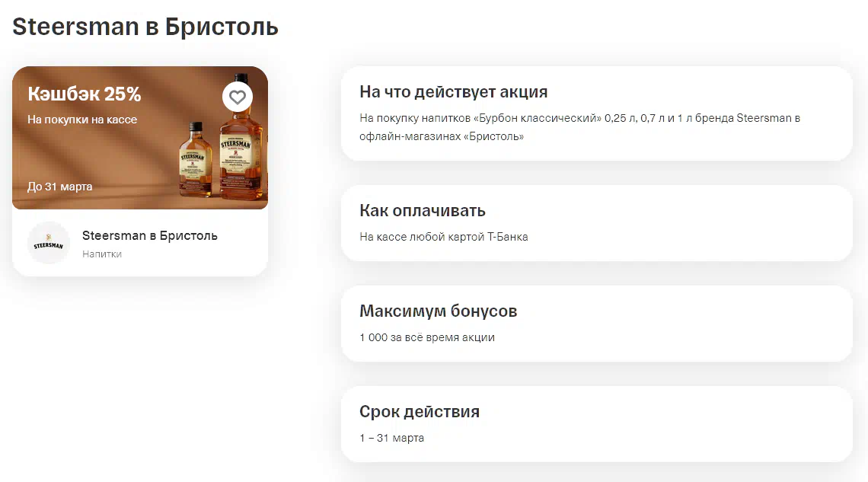Select the 'До 31 марта' deadline label
This screenshot has width=868, height=482.
tap(60, 187)
